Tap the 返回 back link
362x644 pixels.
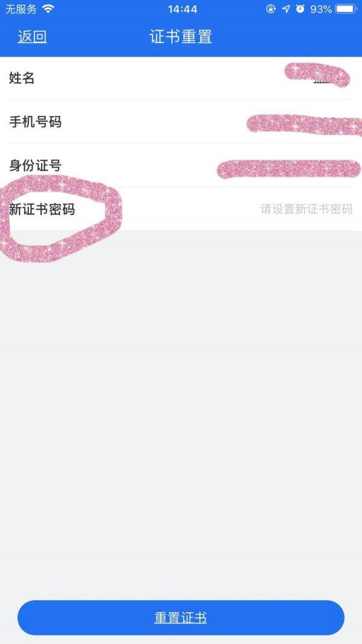pyautogui.click(x=32, y=37)
